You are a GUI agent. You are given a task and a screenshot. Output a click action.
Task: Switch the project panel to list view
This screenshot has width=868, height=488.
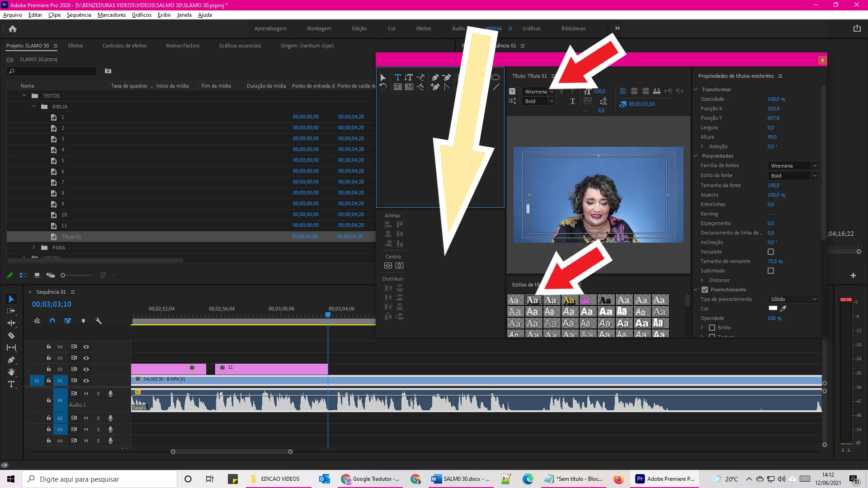24,275
